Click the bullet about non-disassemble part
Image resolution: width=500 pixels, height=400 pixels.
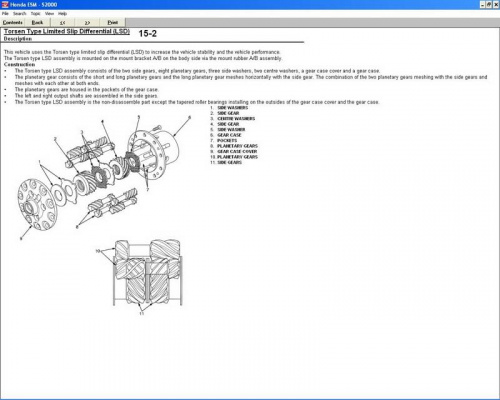[197, 102]
